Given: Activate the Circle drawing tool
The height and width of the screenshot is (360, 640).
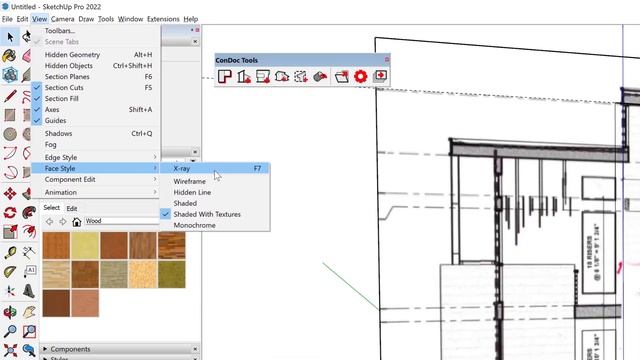Looking at the screenshot, I should pyautogui.click(x=10, y=134).
